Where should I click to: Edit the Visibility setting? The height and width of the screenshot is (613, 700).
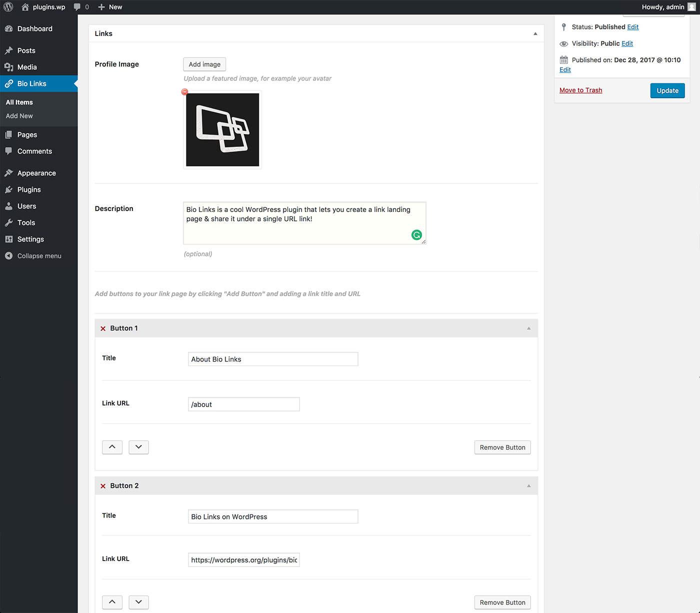(627, 43)
